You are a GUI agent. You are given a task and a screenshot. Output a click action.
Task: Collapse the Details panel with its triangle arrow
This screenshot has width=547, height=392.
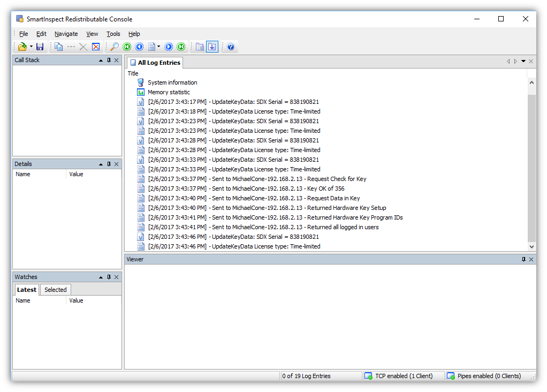tap(101, 164)
